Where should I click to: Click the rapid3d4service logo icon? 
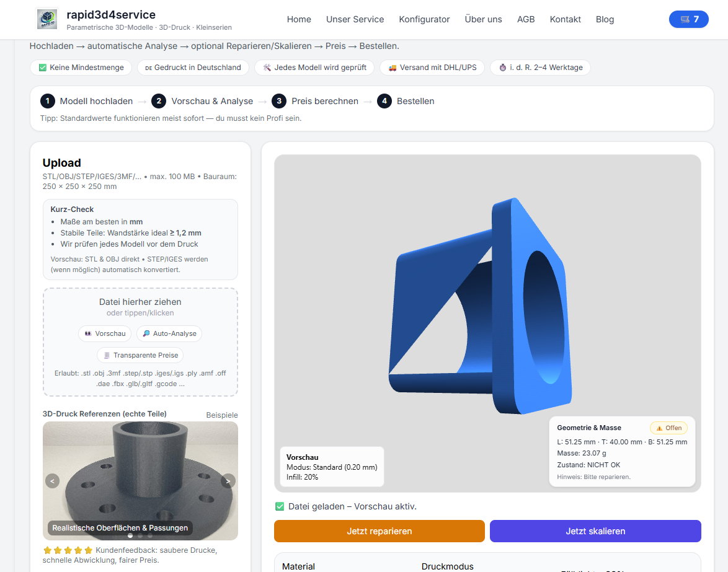click(48, 19)
